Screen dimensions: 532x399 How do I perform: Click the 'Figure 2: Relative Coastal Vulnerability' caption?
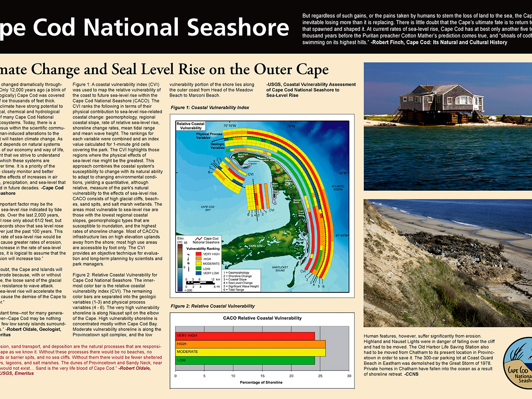[212, 306]
